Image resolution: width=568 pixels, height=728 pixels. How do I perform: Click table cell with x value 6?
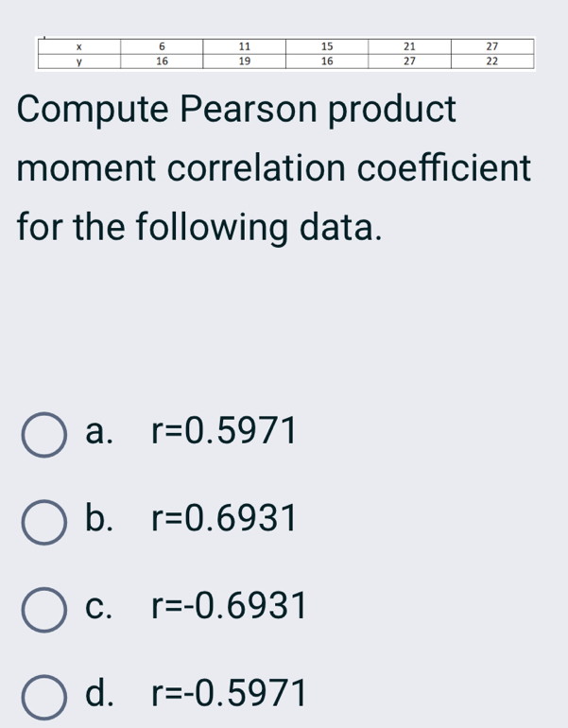[162, 45]
